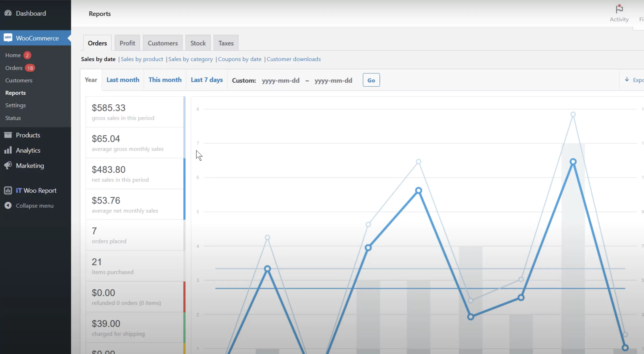Open the Customers submenu in sidebar
The height and width of the screenshot is (354, 644).
point(19,80)
